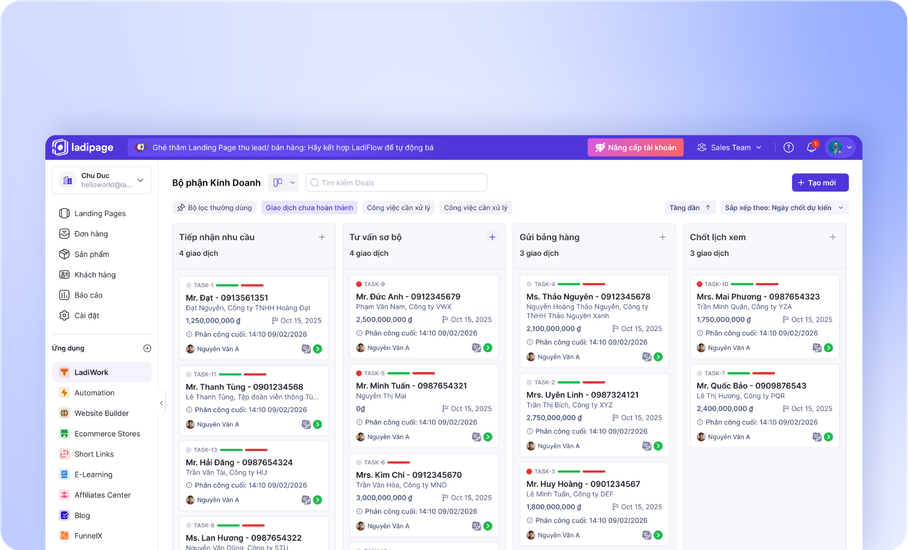This screenshot has width=908, height=550.
Task: Open Mrs. Kim Chi - 0912345670 card
Action: pos(424,495)
